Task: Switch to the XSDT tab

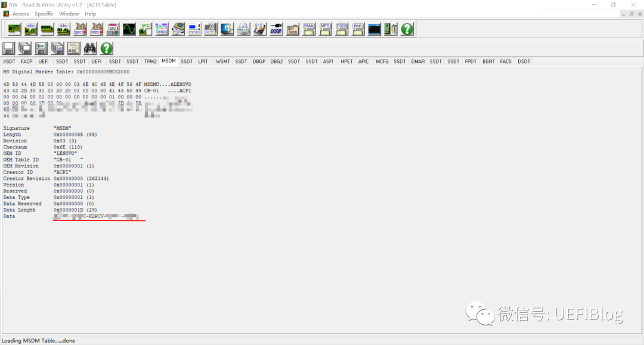Action: tap(9, 61)
